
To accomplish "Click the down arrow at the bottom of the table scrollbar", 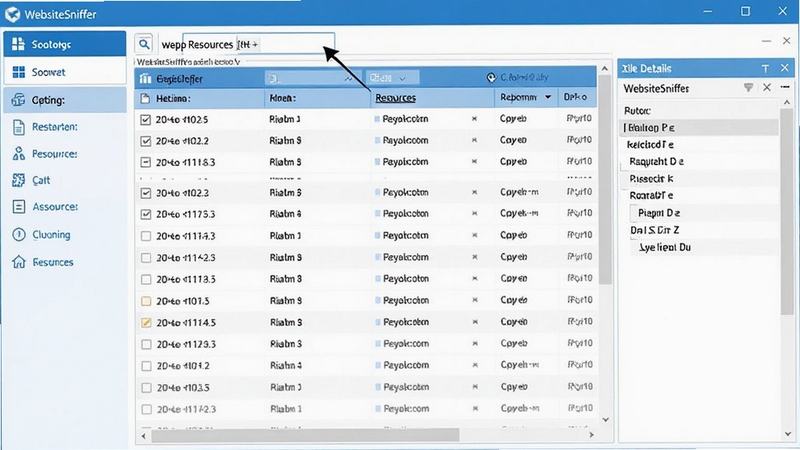I will tap(605, 420).
